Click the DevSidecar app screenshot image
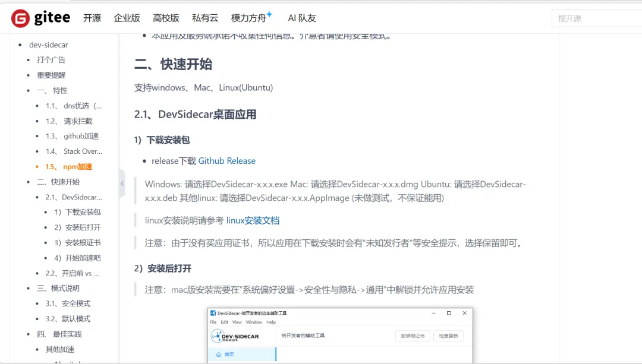The width and height of the screenshot is (642, 364). [340, 335]
